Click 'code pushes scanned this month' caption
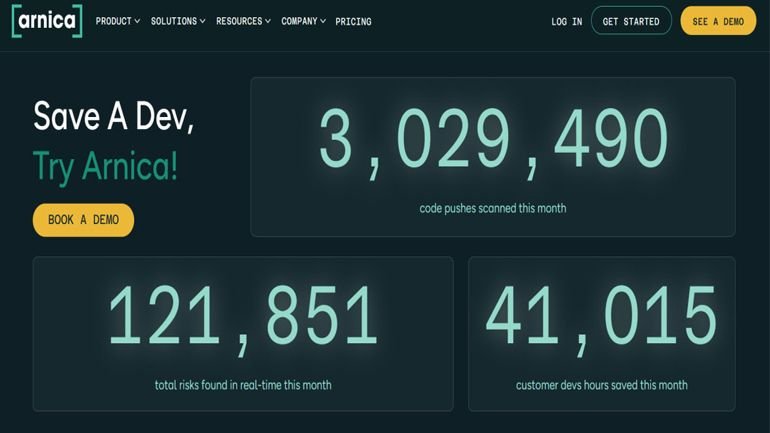 point(493,208)
